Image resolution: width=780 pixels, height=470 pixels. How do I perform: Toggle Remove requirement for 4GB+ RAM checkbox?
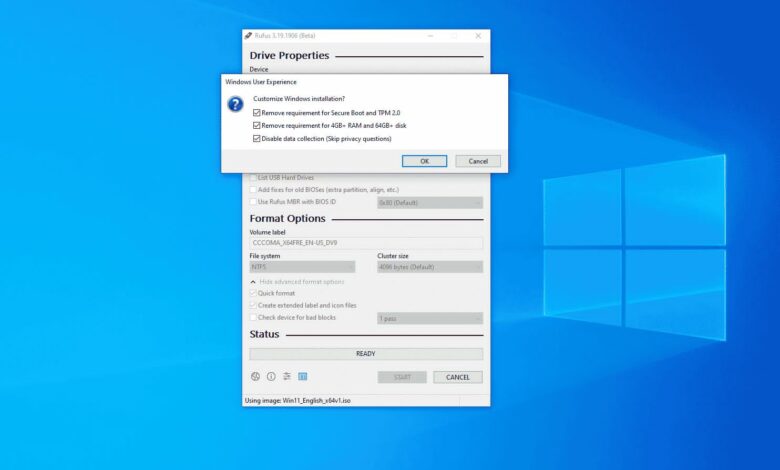point(257,126)
